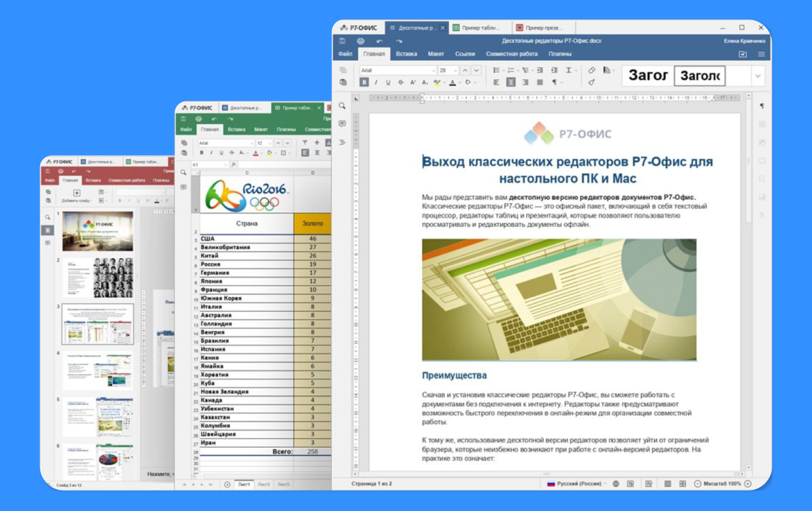
Task: Open the Arial font name dropdown in document editor
Action: click(x=398, y=71)
